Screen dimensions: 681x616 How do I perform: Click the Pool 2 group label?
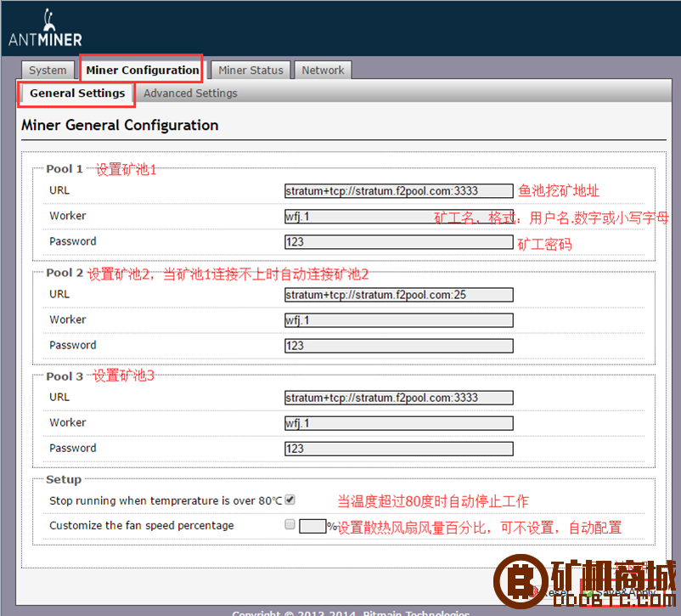pyautogui.click(x=65, y=273)
